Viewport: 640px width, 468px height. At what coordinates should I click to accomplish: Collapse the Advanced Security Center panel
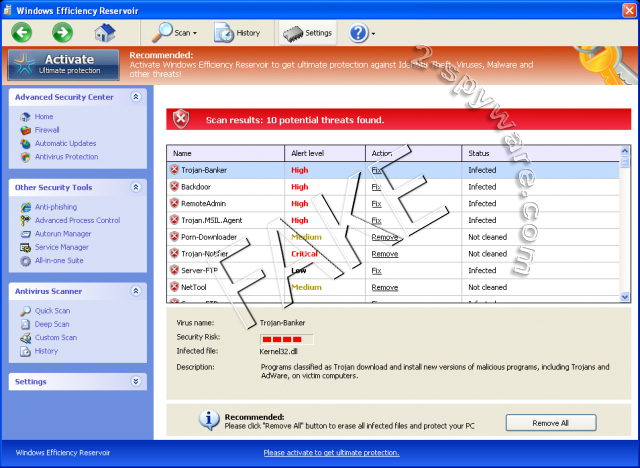tap(136, 97)
